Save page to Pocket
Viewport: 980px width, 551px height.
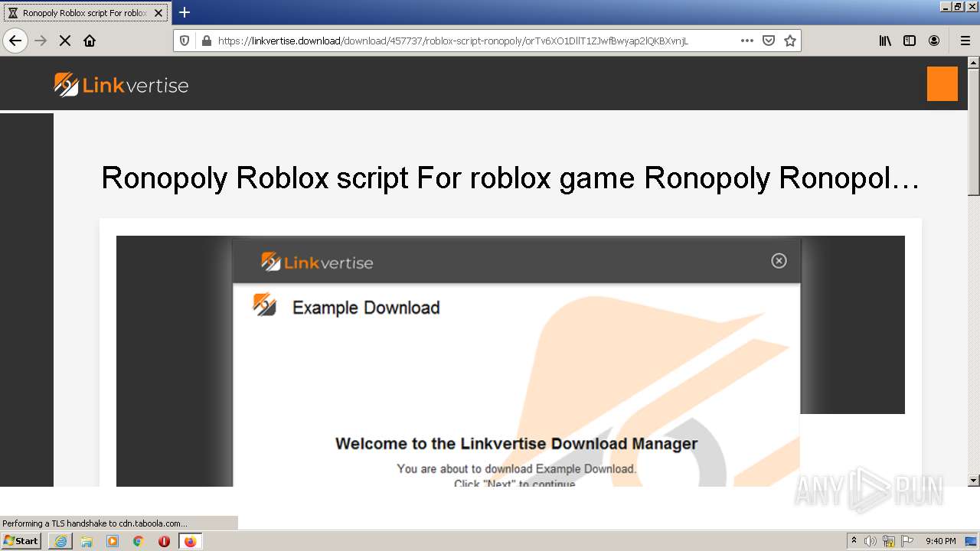769,41
